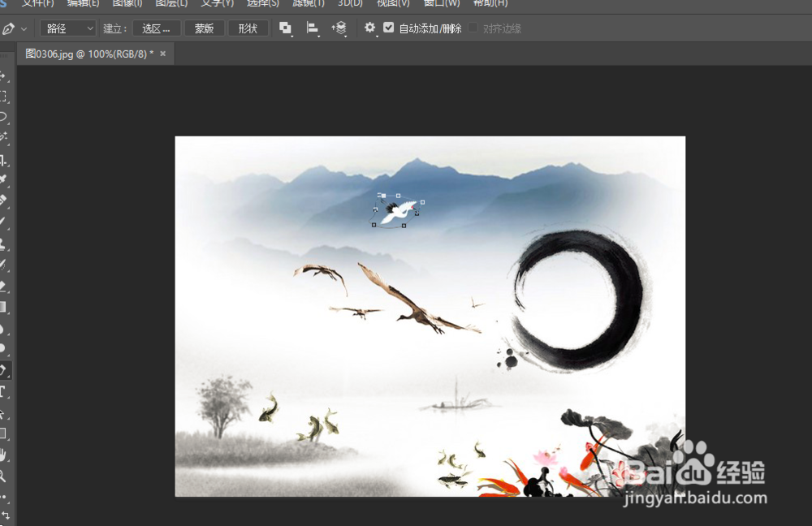This screenshot has height=526, width=812.
Task: Click the 选区... button
Action: tap(157, 28)
